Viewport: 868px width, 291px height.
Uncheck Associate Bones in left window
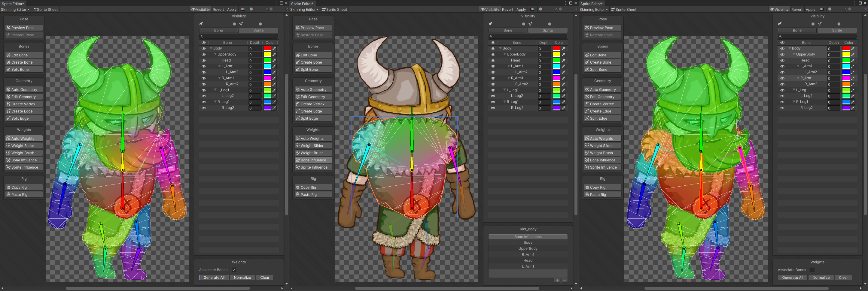(233, 270)
